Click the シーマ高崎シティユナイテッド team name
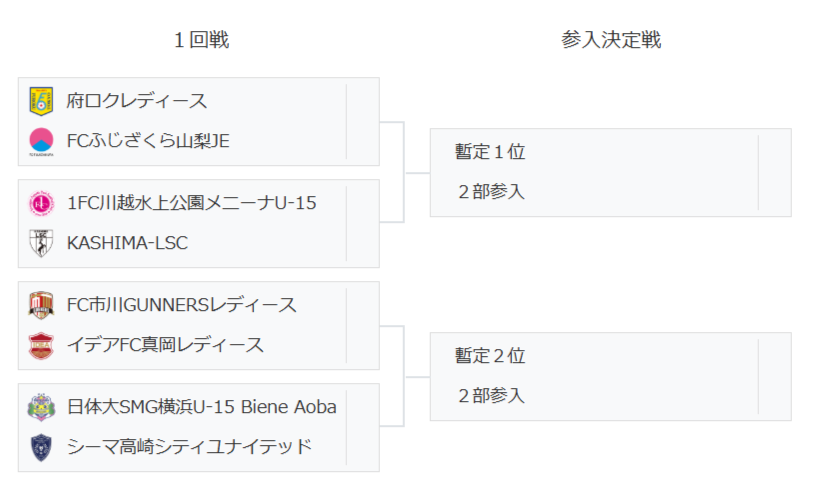This screenshot has height=493, width=813. 189,447
